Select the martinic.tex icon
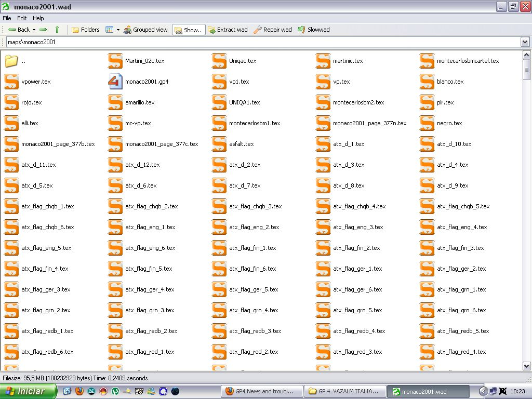Screen dimensions: 532x399 click(x=323, y=61)
